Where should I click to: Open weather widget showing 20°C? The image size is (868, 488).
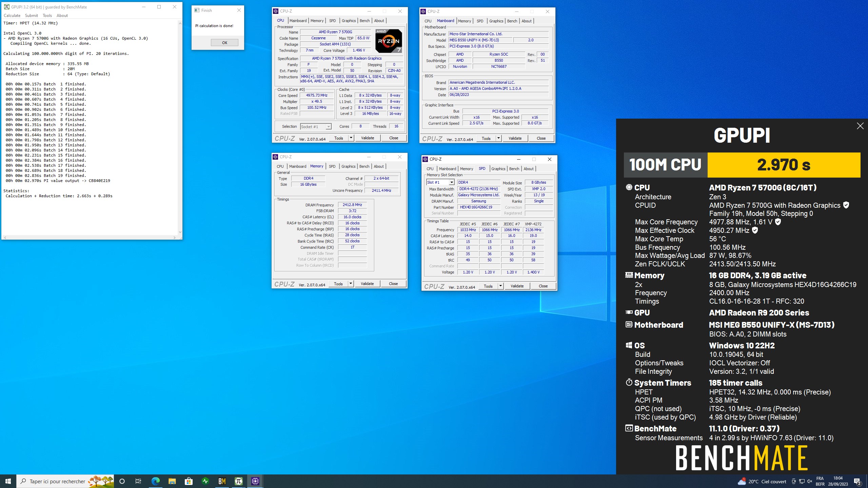point(762,481)
